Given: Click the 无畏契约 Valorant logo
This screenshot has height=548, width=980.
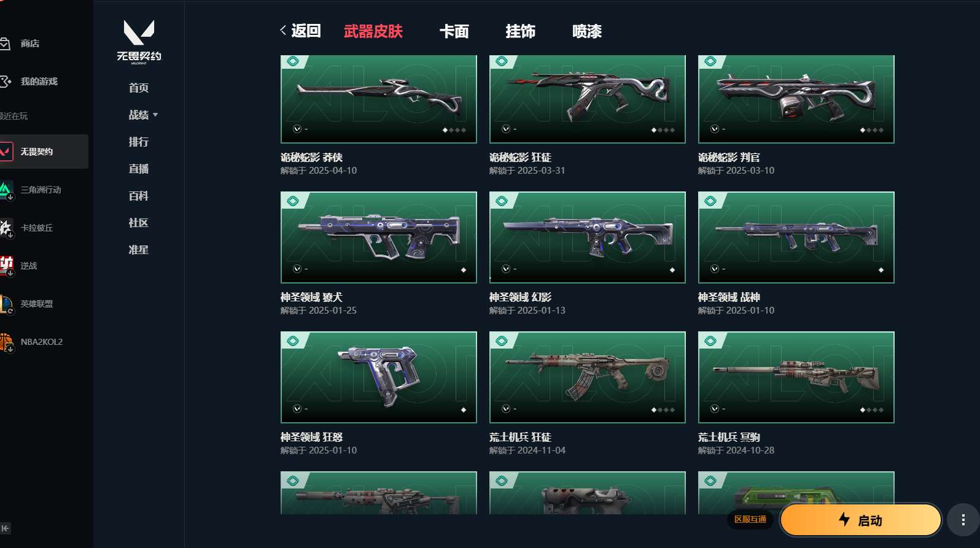Looking at the screenshot, I should pos(139,42).
